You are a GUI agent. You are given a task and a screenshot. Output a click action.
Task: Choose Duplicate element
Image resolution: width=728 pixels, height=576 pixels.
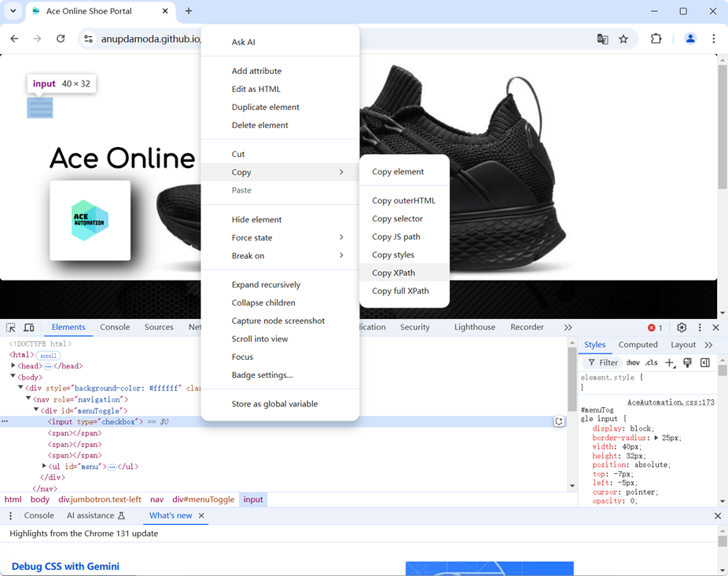click(x=280, y=107)
